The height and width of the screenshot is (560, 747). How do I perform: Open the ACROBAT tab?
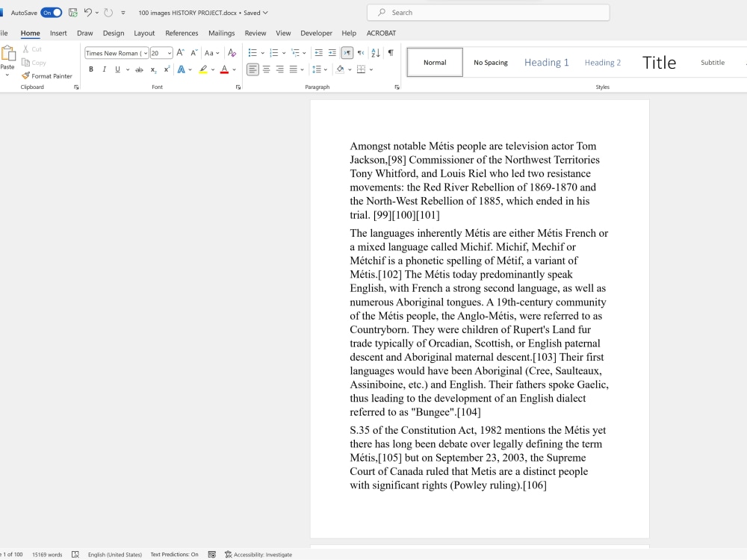381,34
